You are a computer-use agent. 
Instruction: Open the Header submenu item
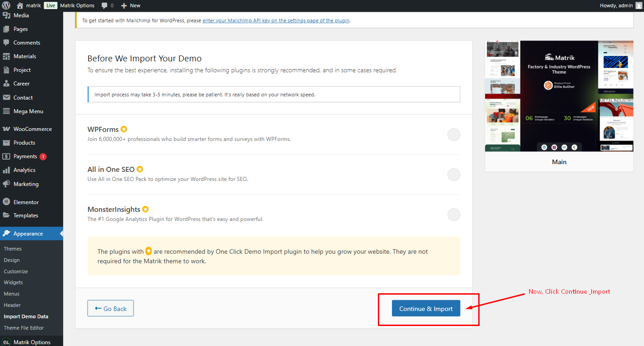tap(12, 305)
